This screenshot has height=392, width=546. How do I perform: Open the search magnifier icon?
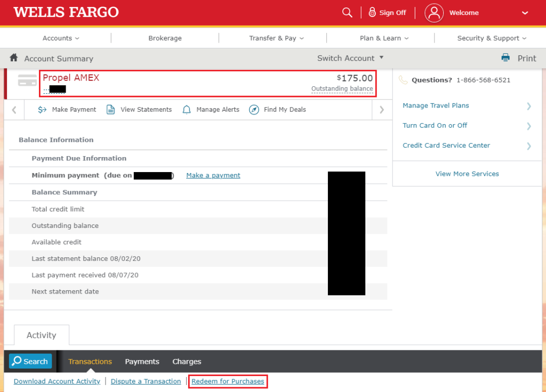point(347,12)
